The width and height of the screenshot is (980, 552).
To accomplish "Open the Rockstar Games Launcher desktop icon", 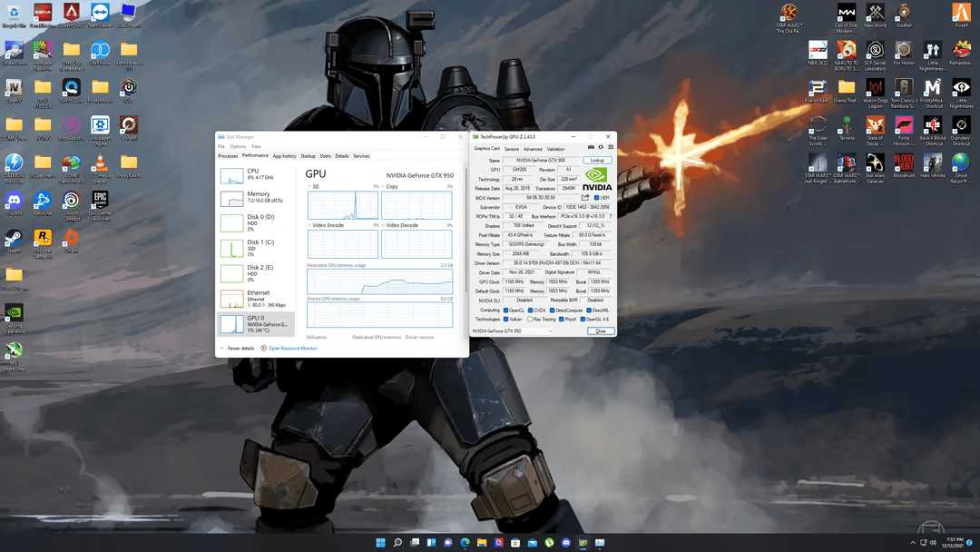I will (43, 244).
